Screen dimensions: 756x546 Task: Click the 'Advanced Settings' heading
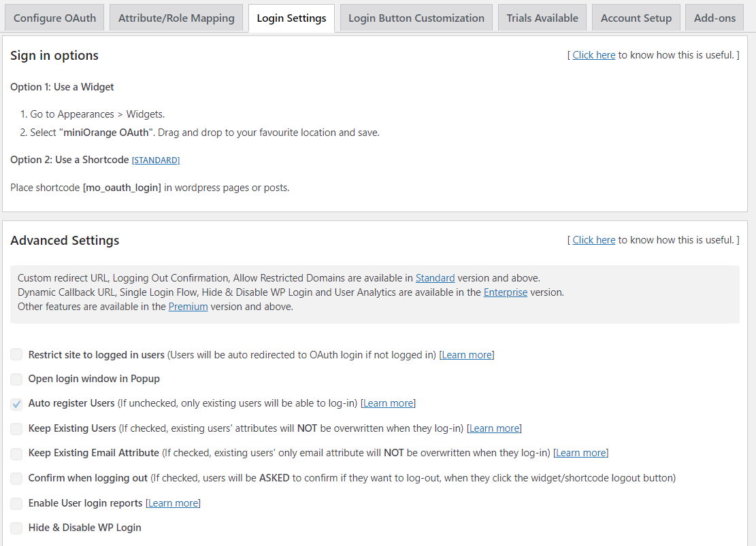point(65,241)
